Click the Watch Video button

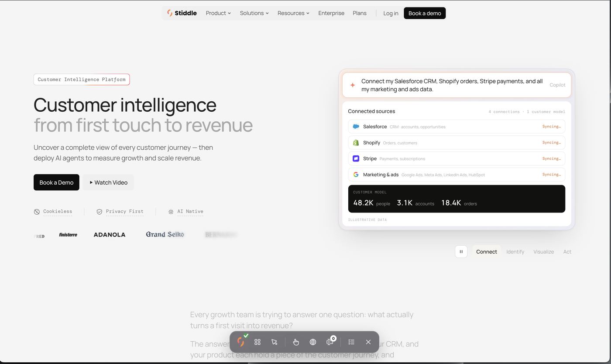(108, 182)
